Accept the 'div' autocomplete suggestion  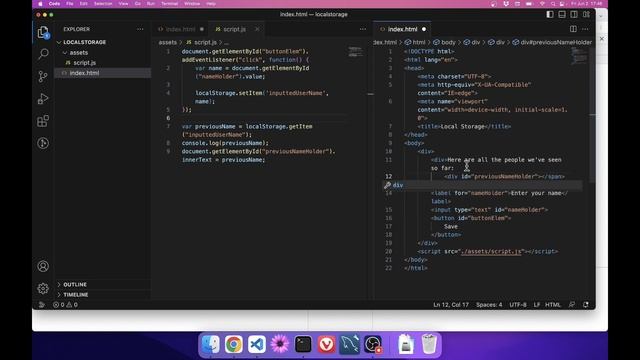(x=483, y=185)
